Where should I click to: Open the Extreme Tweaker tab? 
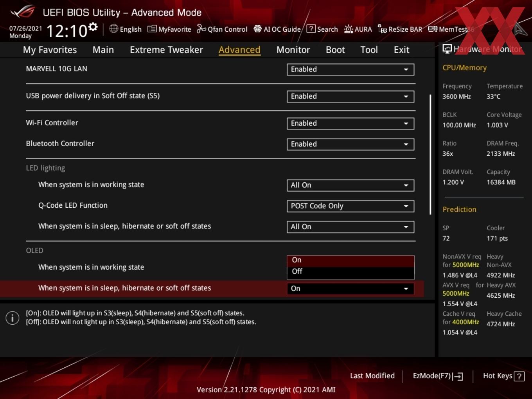166,50
